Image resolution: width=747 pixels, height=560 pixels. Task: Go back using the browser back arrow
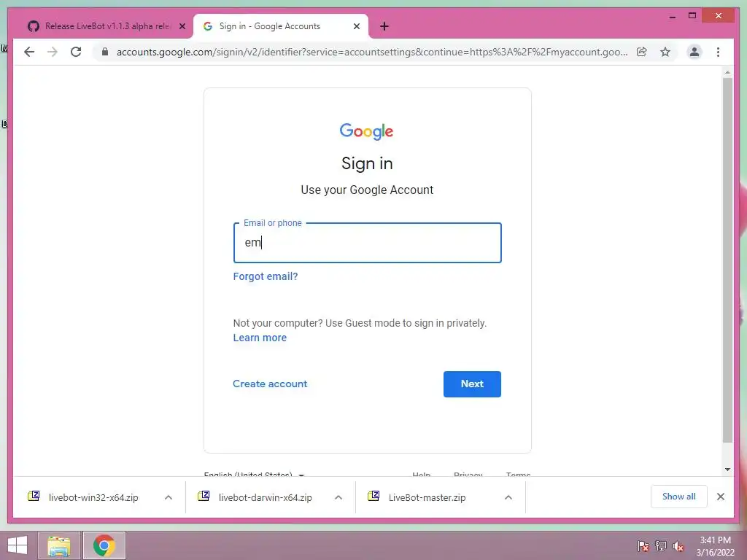click(29, 52)
